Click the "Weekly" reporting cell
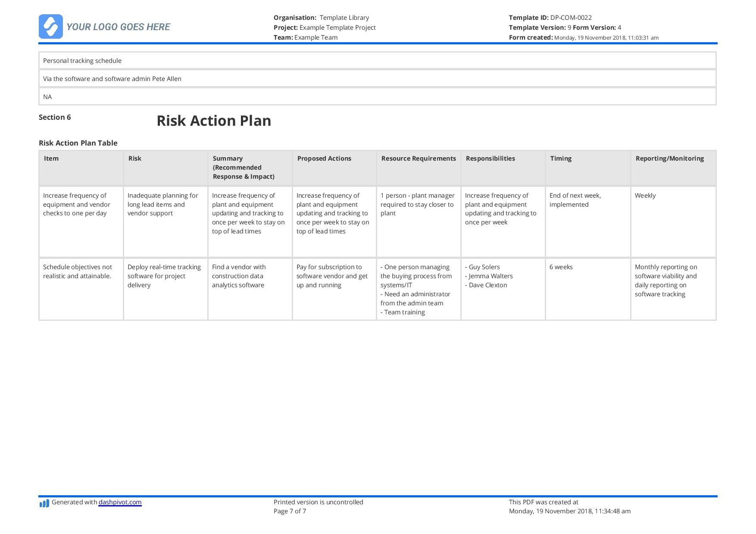This screenshot has height=534, width=756. 673,221
